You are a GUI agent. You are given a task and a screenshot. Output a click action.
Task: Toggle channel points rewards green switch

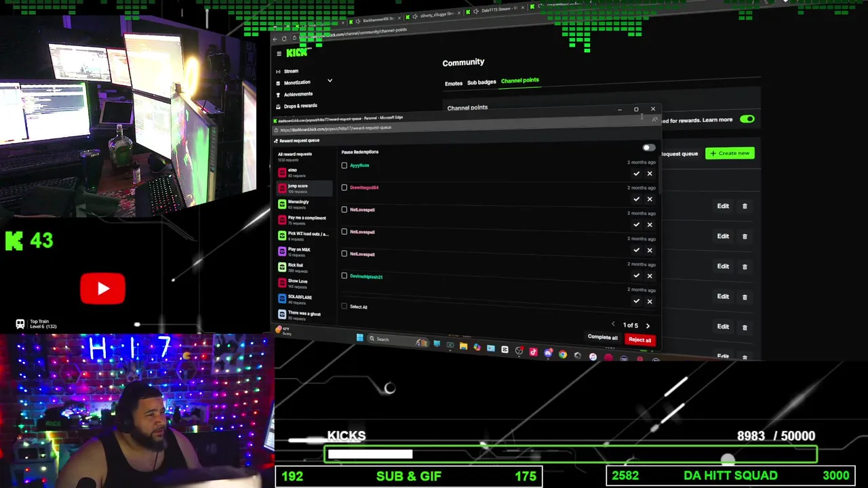coord(747,119)
